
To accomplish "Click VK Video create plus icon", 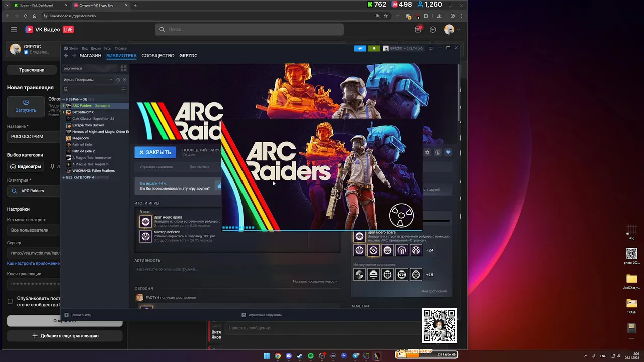I will click(x=433, y=30).
